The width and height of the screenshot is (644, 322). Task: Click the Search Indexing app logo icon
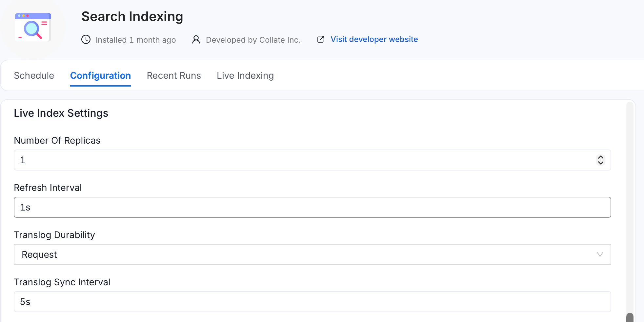coord(33,27)
